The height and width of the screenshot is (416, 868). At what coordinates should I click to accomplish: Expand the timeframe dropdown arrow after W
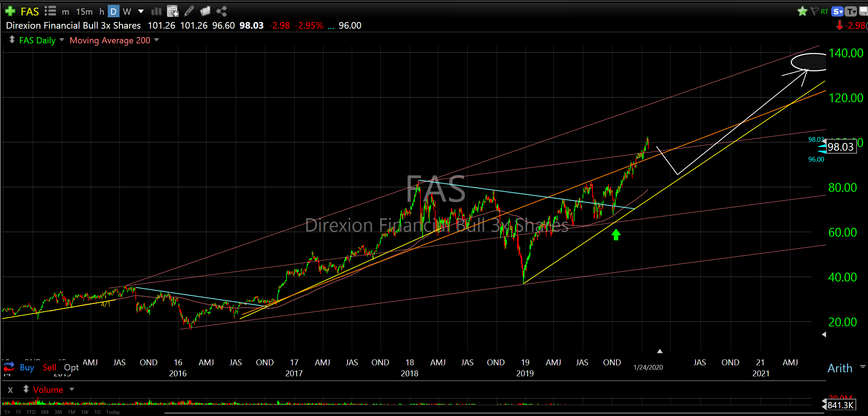[x=141, y=11]
